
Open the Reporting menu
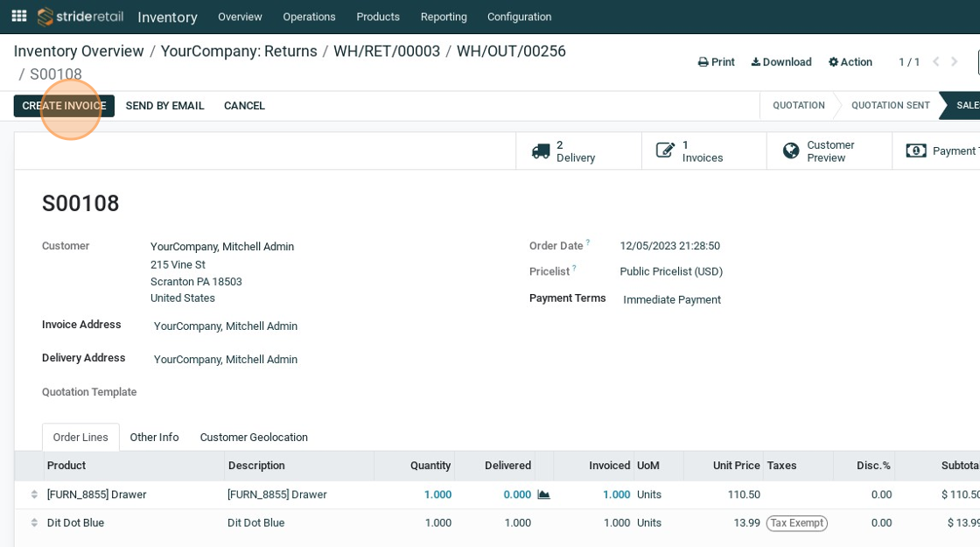443,17
